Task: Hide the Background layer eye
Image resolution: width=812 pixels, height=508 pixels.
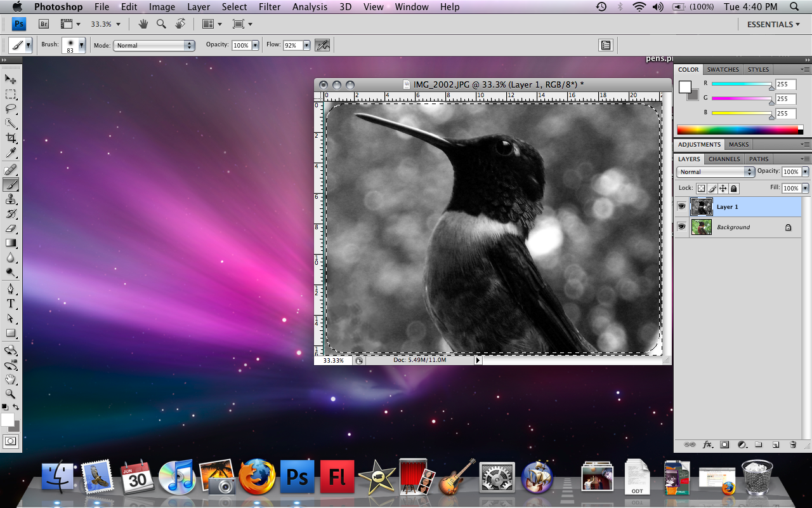Action: coord(681,227)
